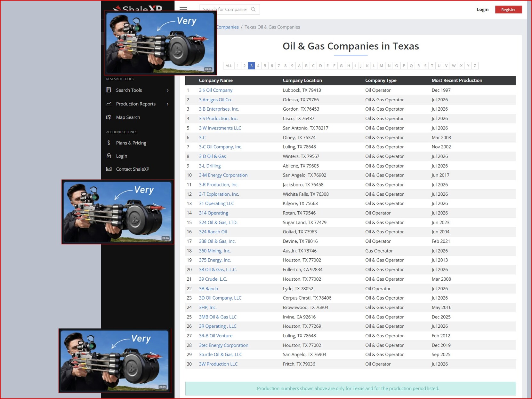The image size is (532, 399).
Task: Expand the Search Tools submenu chevron
Action: [167, 90]
